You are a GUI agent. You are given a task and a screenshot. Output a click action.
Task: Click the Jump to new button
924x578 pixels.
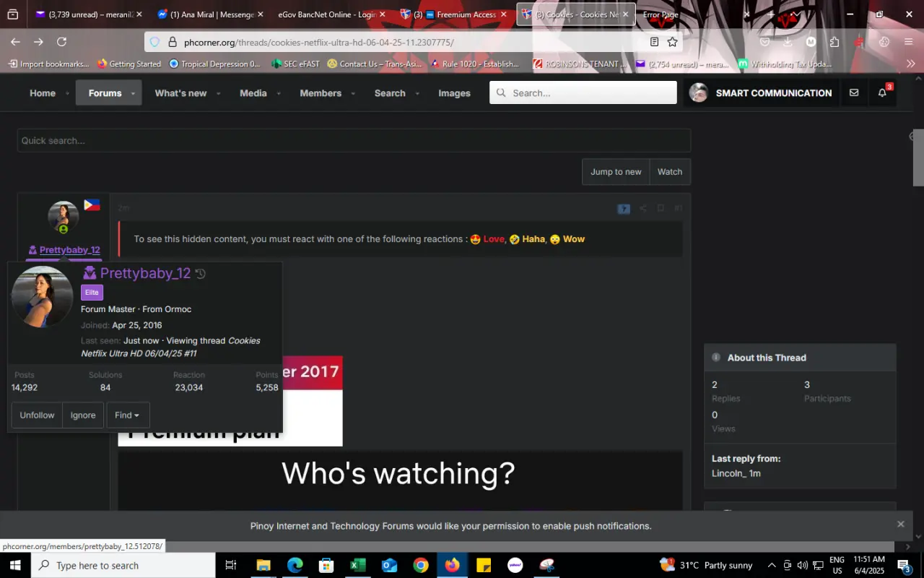(616, 171)
